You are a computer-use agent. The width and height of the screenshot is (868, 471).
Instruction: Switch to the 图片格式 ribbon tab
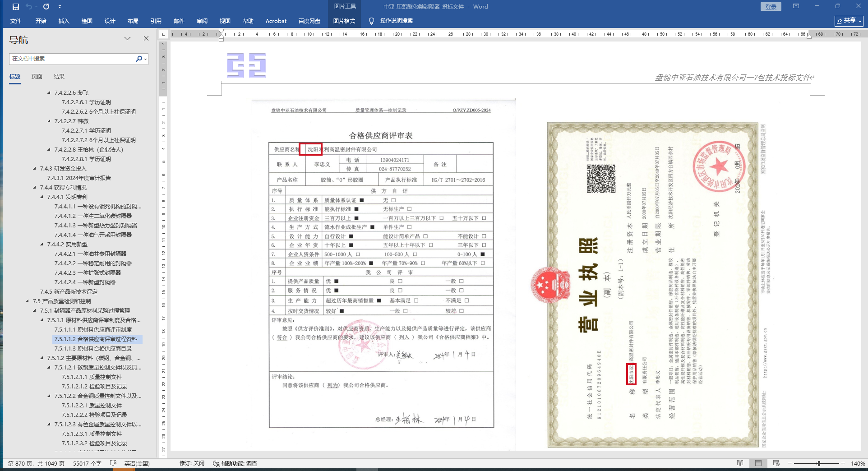point(344,21)
